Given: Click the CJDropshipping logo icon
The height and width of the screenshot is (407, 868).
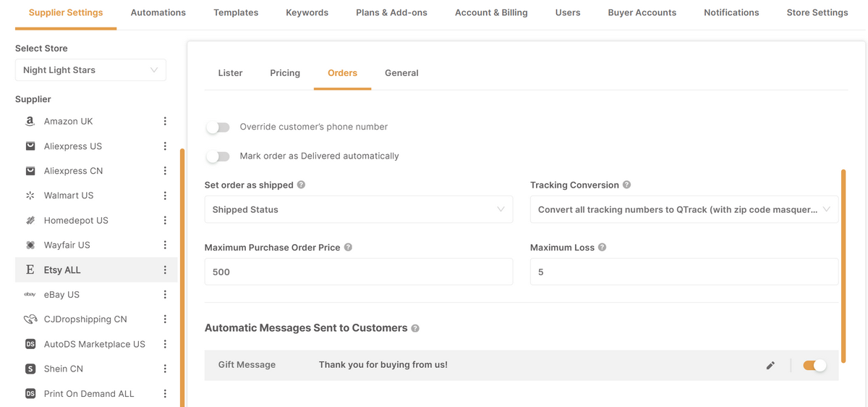Looking at the screenshot, I should [x=30, y=319].
